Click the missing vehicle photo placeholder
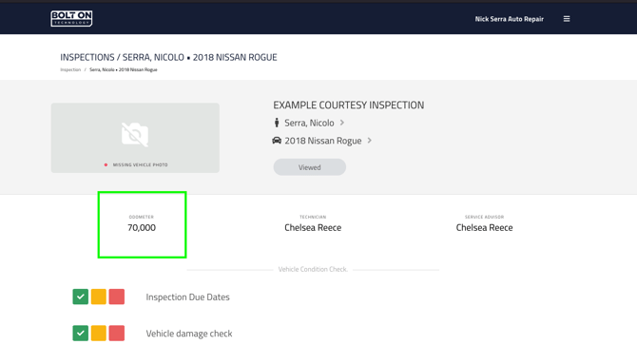Screen dimensions: 637x364 pos(135,138)
